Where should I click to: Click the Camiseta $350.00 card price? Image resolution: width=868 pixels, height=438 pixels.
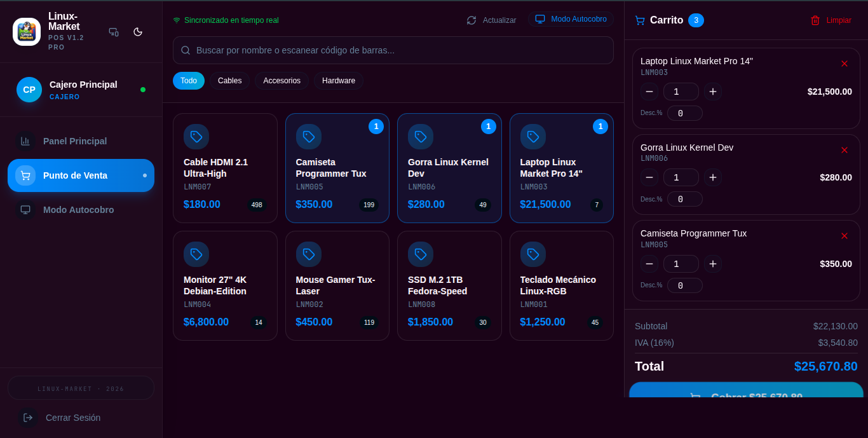pos(314,205)
